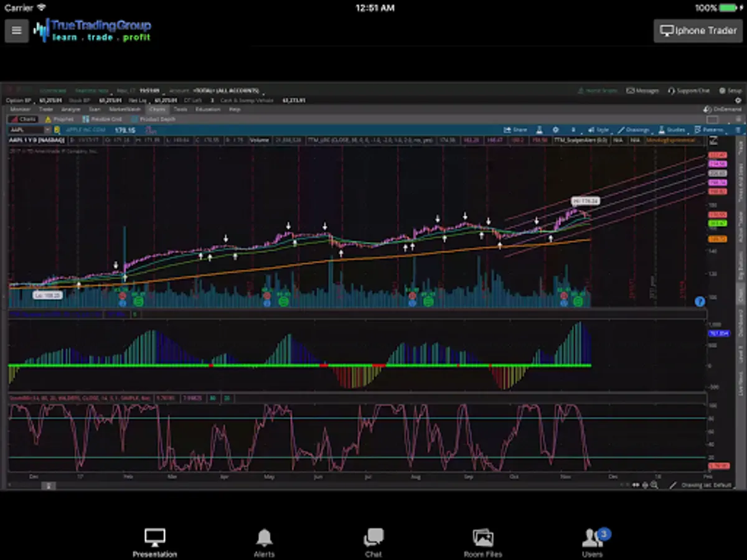The height and width of the screenshot is (560, 747).
Task: Open the Patterns dropdown
Action: click(709, 130)
